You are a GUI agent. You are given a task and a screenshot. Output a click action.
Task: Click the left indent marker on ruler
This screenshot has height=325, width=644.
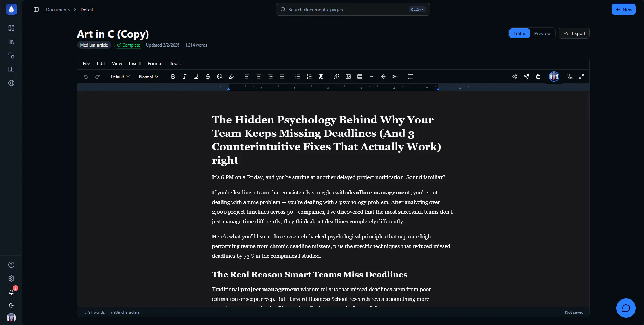(229, 89)
